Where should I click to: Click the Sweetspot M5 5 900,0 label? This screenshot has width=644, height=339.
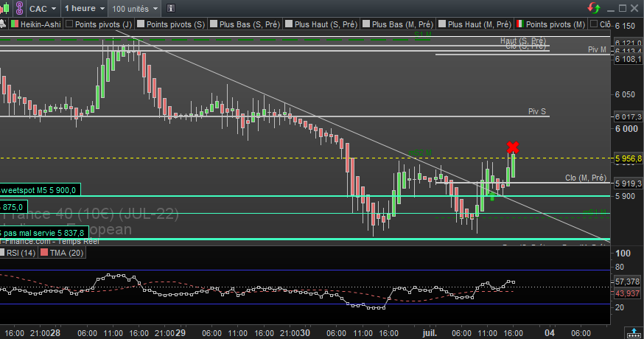pyautogui.click(x=40, y=190)
